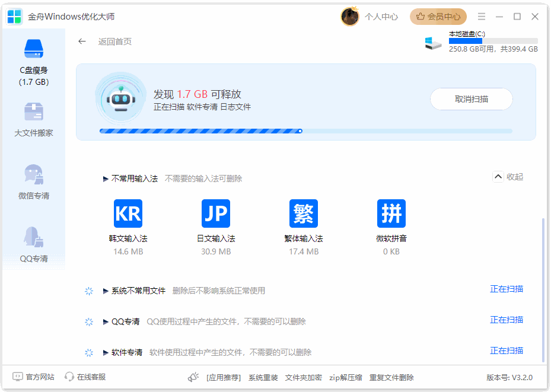Click the vertical scrollbar of results list
551x392 pixels.
pyautogui.click(x=543, y=290)
